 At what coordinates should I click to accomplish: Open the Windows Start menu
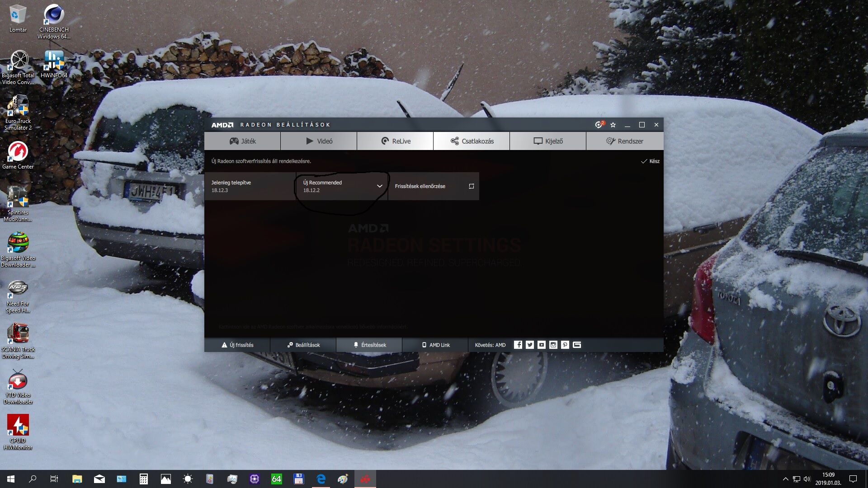point(11,479)
